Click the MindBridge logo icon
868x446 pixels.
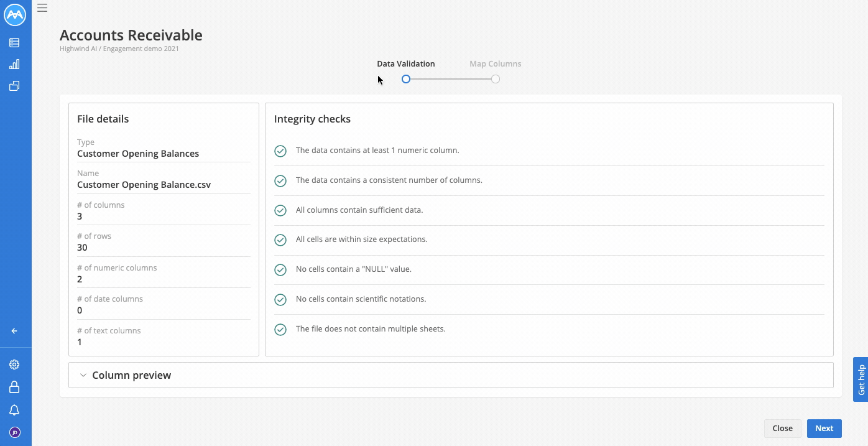pyautogui.click(x=15, y=15)
